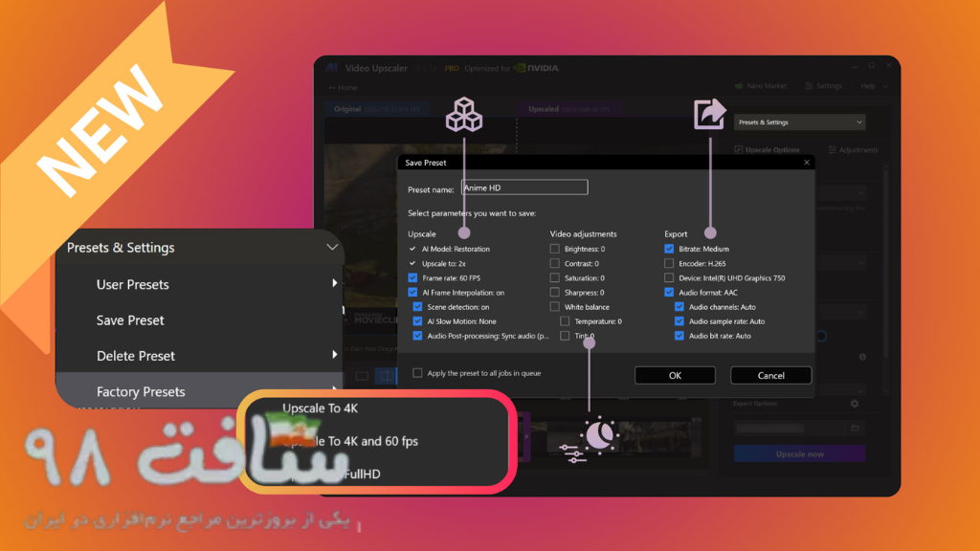Check the Saturation: 0 checkbox
Viewport: 980px width, 551px height.
tap(554, 278)
